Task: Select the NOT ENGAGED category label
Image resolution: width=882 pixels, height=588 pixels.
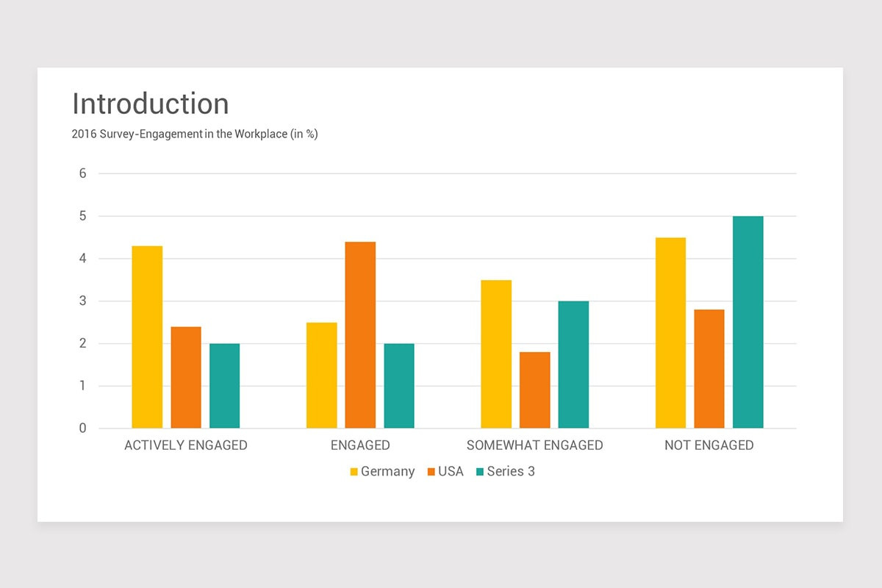Action: pyautogui.click(x=709, y=445)
